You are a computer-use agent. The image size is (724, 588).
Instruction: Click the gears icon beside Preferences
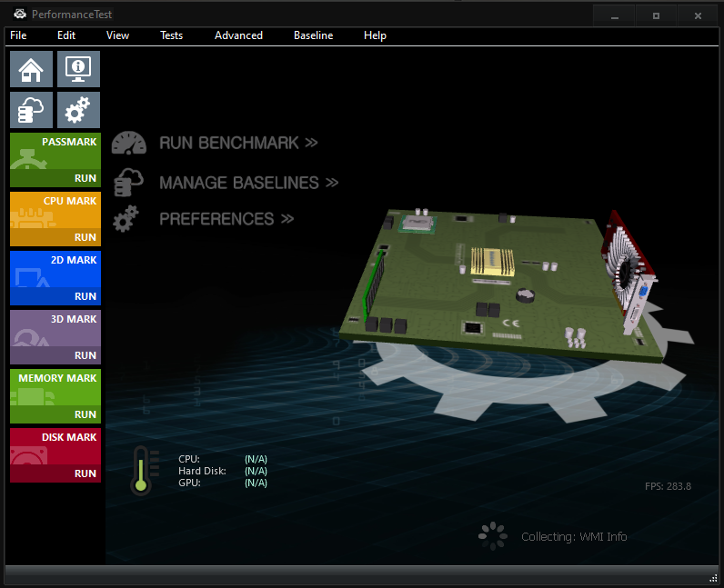pos(126,218)
